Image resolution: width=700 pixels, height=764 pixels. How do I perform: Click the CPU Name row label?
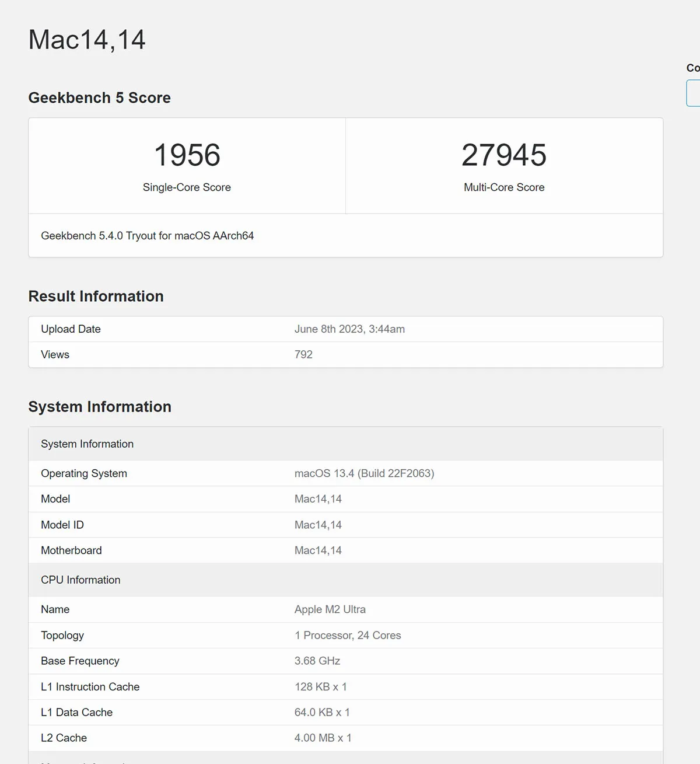(55, 609)
